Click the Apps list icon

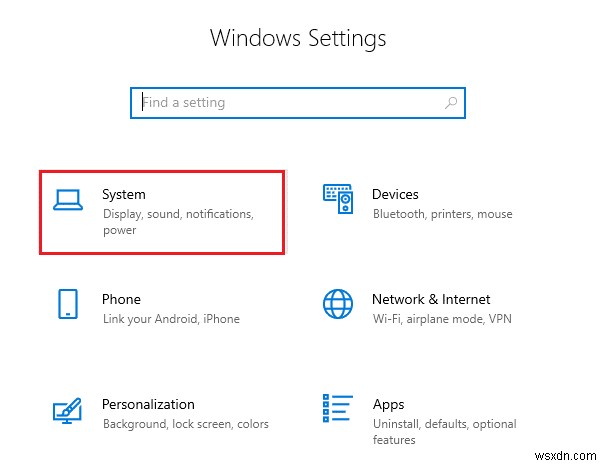pyautogui.click(x=338, y=409)
